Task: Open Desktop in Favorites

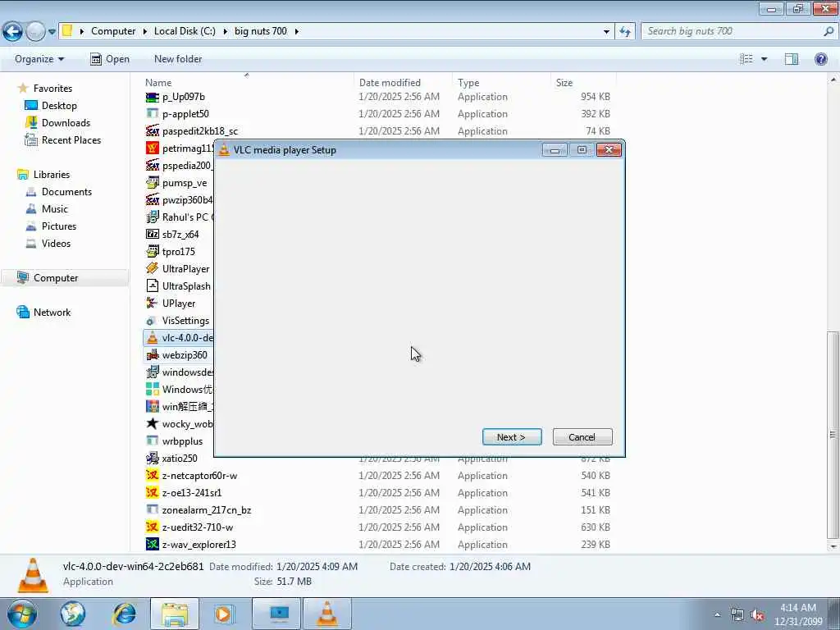Action: 59,106
